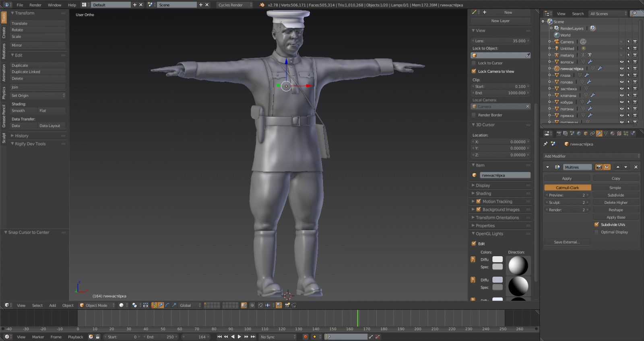Click the Subdivide button

click(x=616, y=195)
